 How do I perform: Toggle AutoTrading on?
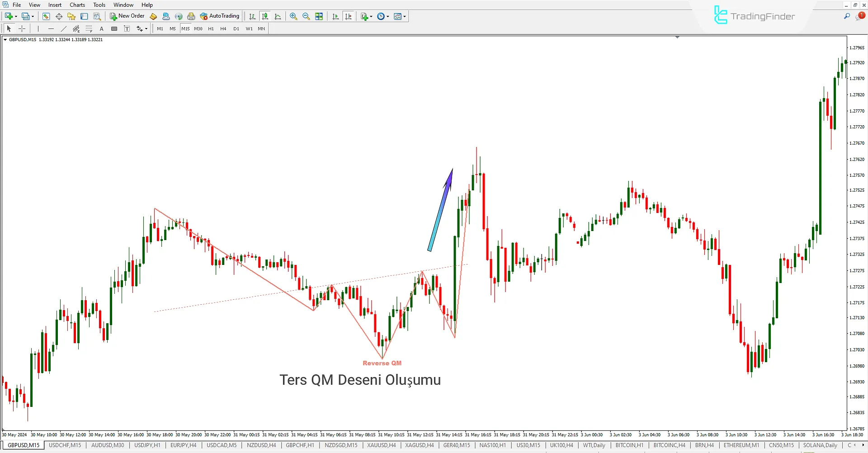tap(220, 16)
